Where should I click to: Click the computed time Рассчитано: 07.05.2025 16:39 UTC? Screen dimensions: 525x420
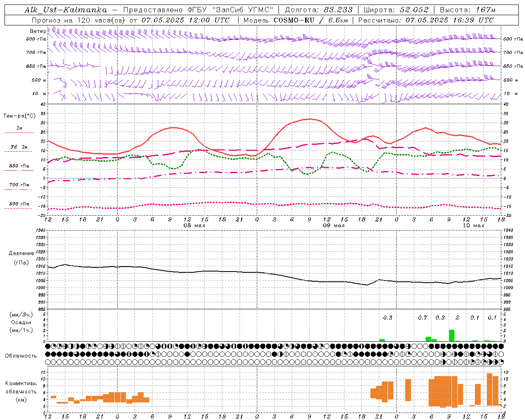[x=426, y=20]
